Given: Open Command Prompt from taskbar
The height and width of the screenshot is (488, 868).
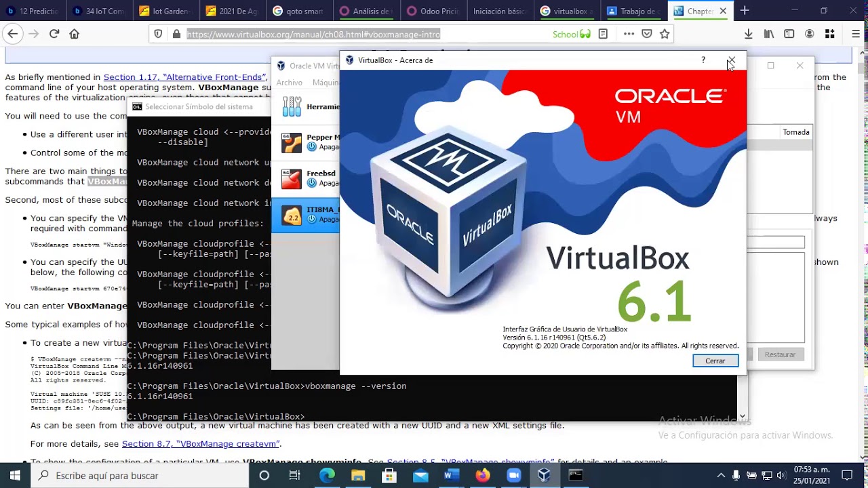Looking at the screenshot, I should (576, 475).
